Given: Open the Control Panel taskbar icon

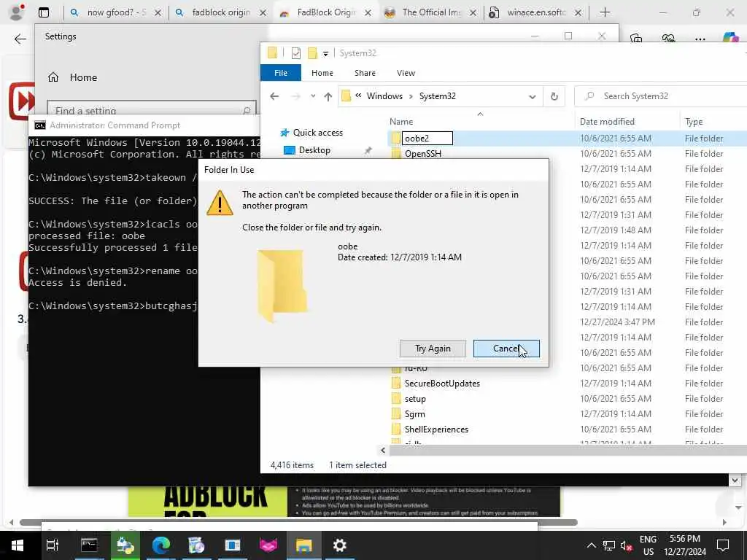Looking at the screenshot, I should (x=233, y=545).
